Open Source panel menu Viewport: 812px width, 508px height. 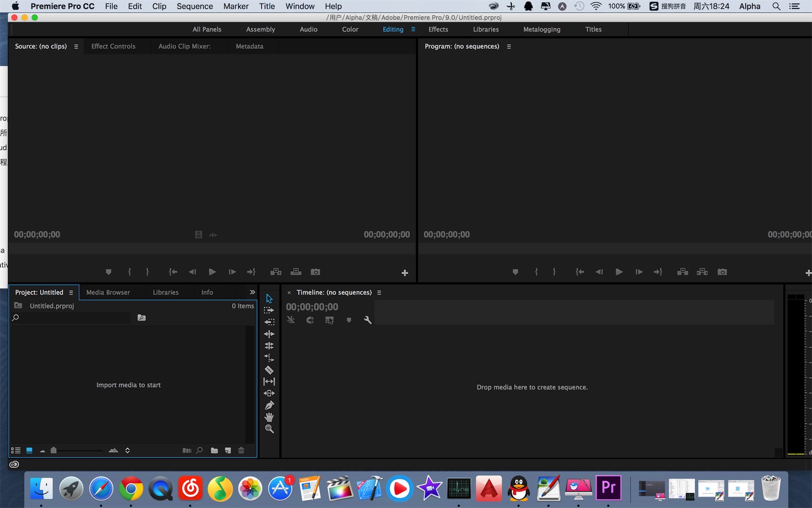point(76,46)
